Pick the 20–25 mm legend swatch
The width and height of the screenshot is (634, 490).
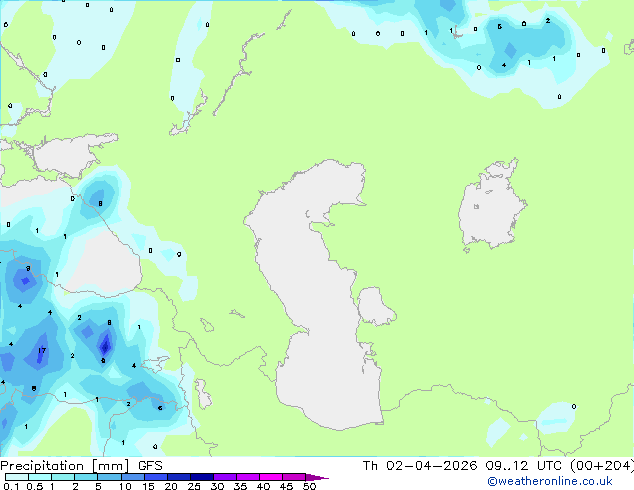(179, 477)
